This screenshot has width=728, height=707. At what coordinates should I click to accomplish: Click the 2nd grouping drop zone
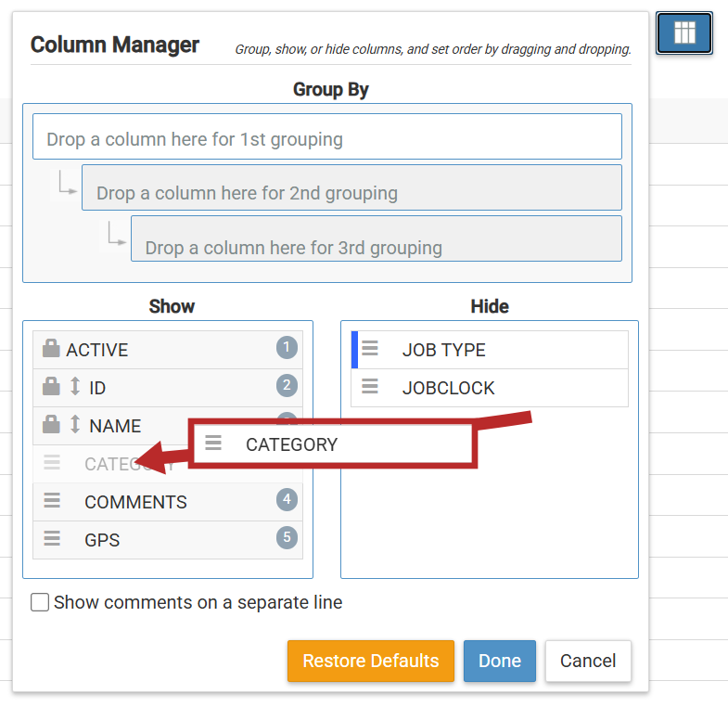[x=351, y=187]
